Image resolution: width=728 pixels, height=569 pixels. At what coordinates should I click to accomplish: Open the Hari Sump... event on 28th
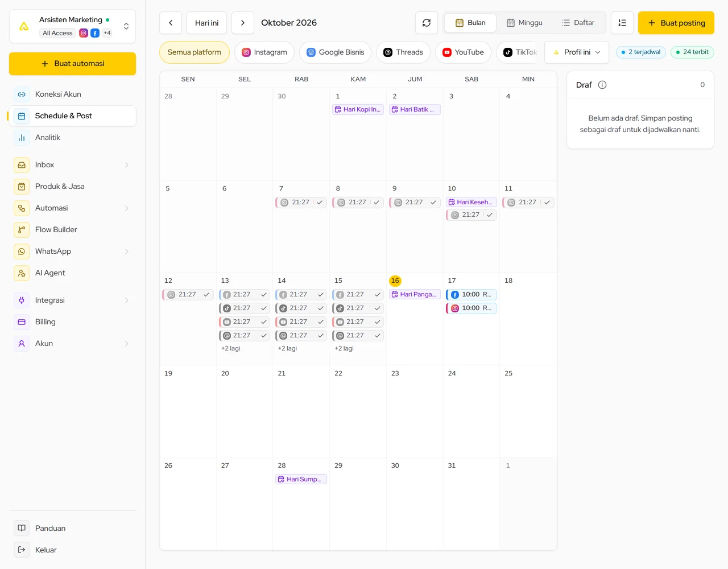pos(301,479)
